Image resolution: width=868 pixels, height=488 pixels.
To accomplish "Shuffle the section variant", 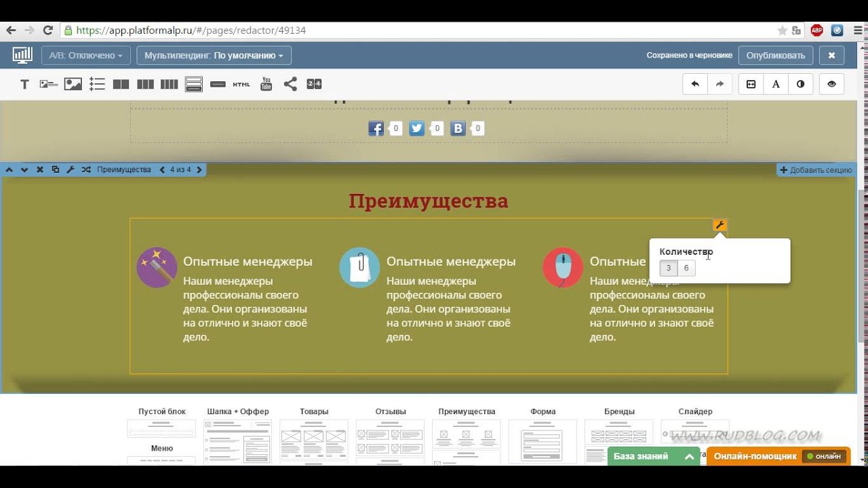I will coord(86,169).
